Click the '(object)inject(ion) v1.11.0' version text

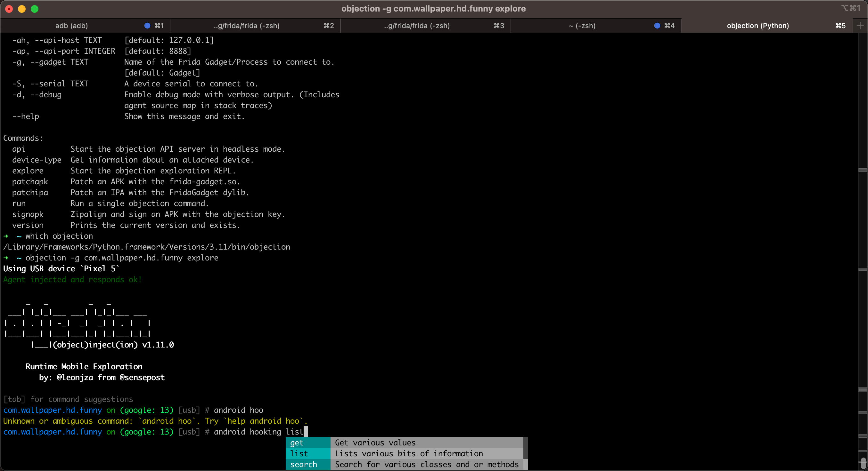(x=113, y=345)
